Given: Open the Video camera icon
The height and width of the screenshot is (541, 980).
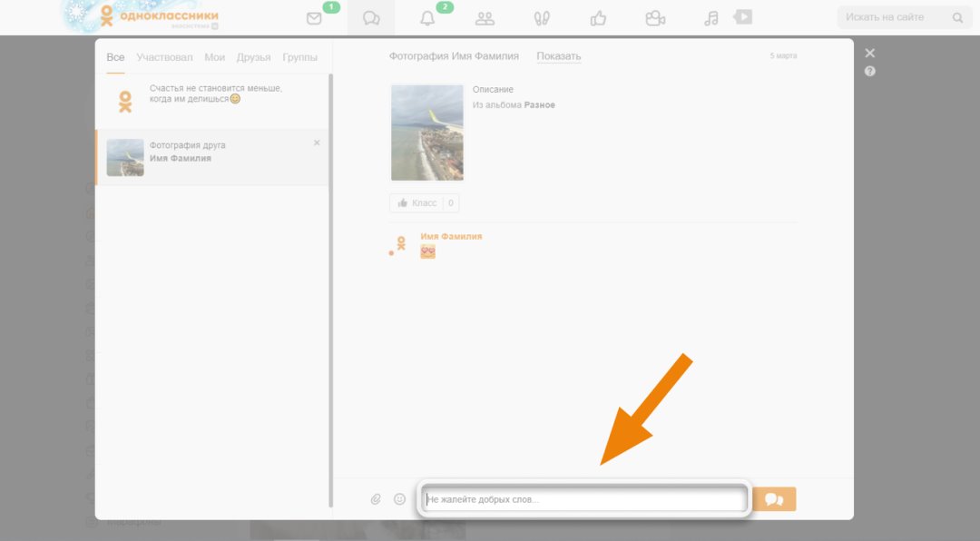Looking at the screenshot, I should point(654,18).
